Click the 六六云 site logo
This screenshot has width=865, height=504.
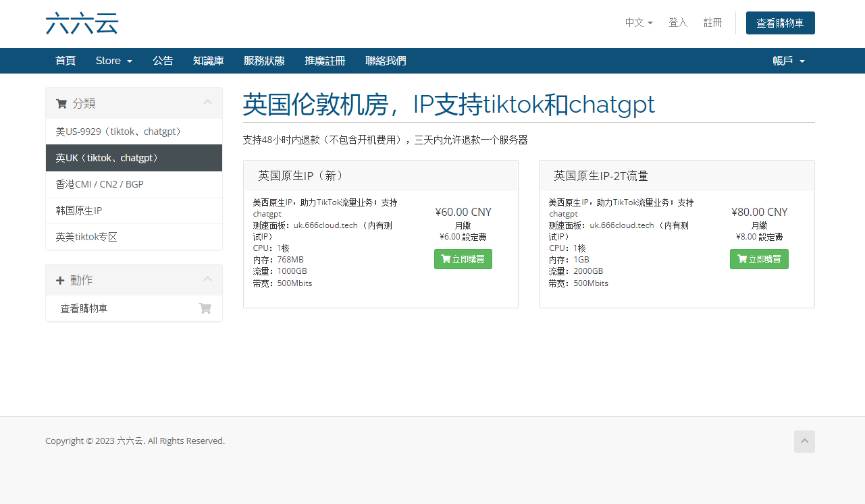pos(82,23)
